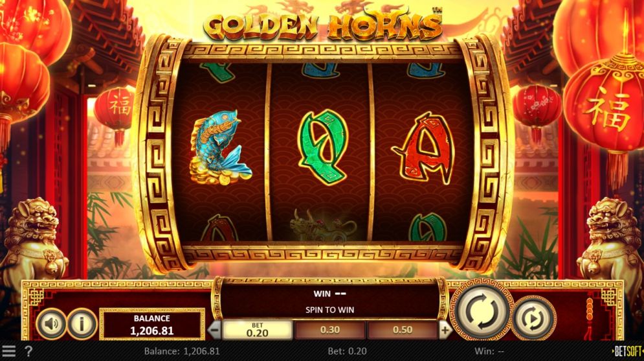Select the 0.50 bet option
644x361 pixels.
coord(403,330)
